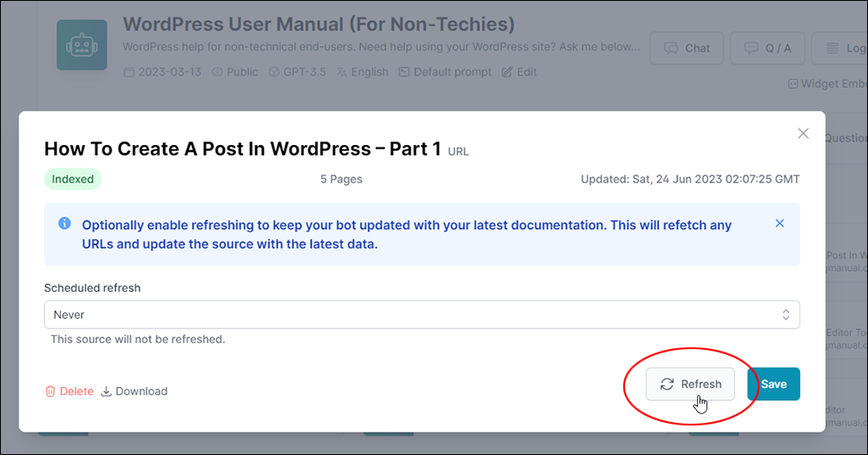Click the info icon in the banner
Viewport: 868px width, 455px height.
click(x=64, y=224)
